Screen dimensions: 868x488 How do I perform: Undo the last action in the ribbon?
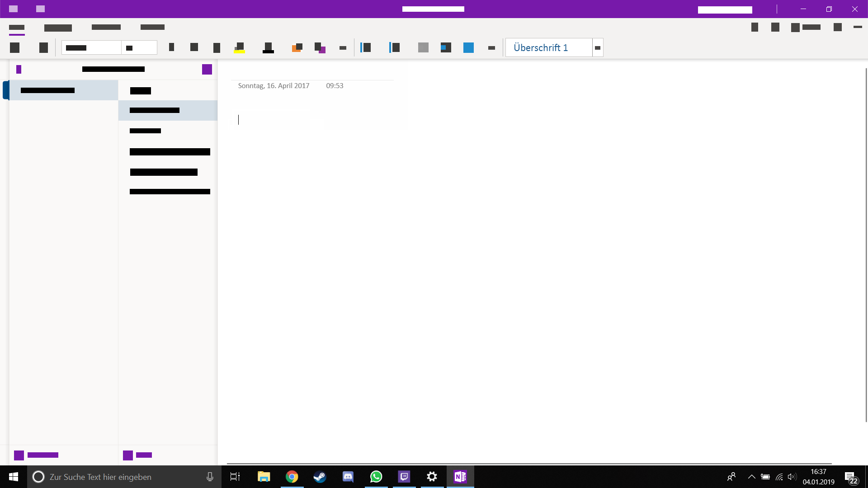(x=15, y=47)
